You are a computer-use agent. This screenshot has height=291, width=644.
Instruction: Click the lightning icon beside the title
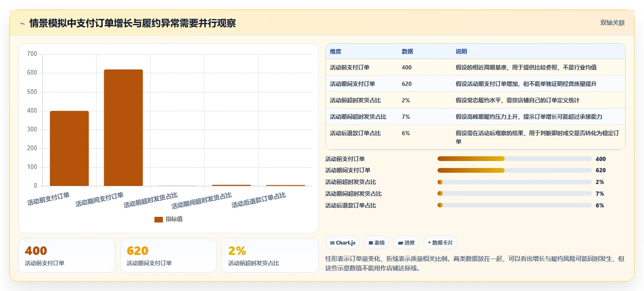[22, 23]
